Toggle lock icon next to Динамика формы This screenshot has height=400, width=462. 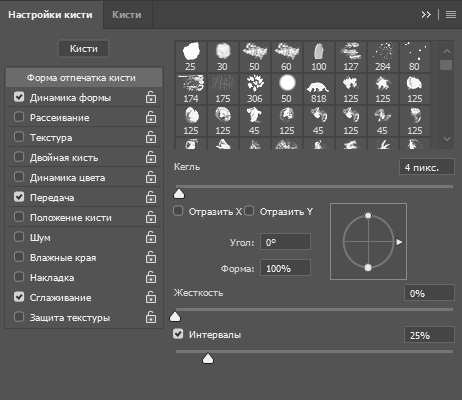151,97
